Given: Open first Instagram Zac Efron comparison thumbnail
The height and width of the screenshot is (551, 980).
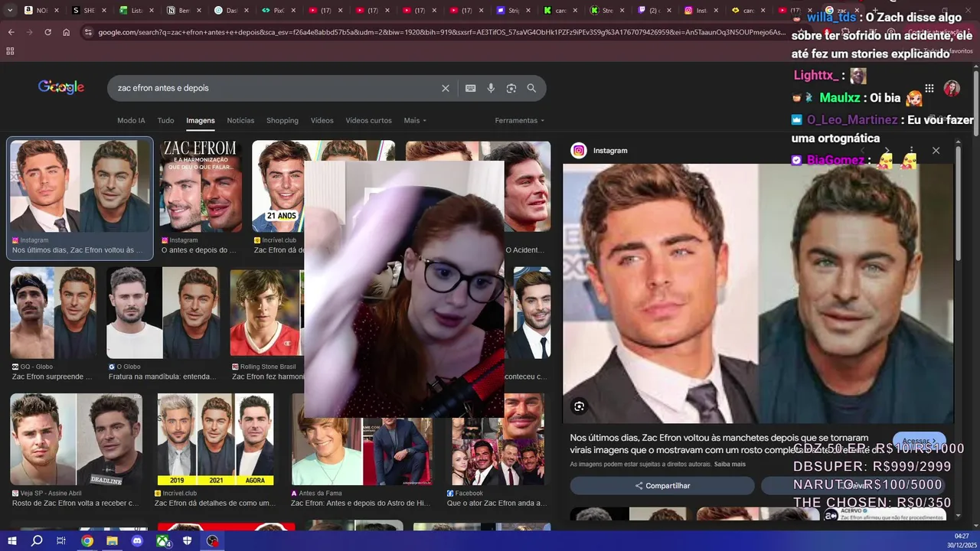Looking at the screenshot, I should [x=80, y=186].
